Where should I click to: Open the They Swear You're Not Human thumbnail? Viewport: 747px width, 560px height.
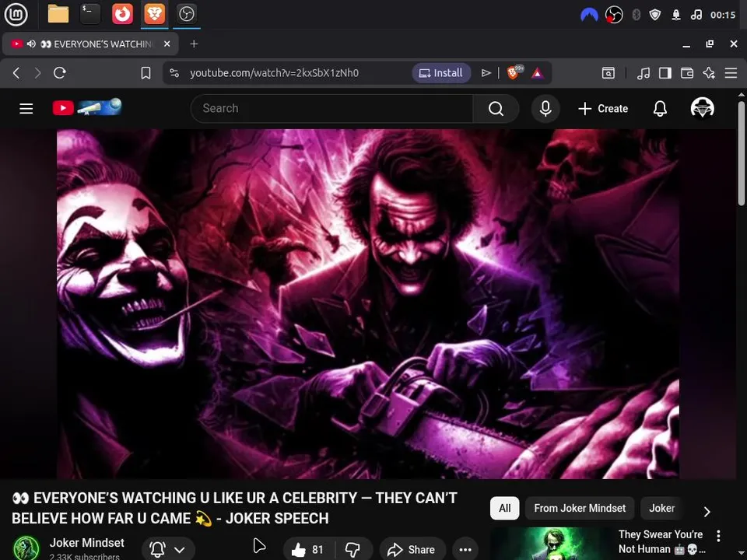tap(551, 544)
